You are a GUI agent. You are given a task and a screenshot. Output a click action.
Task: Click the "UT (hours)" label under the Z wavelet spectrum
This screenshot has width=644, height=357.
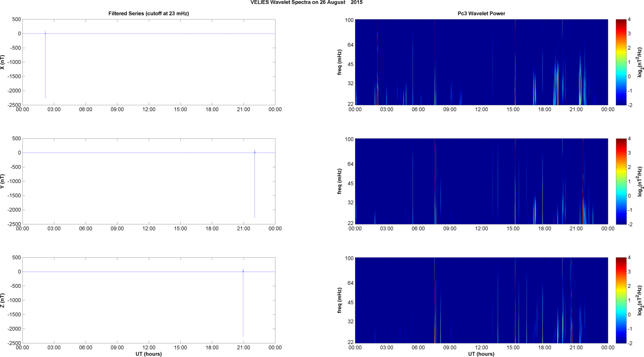(481, 354)
